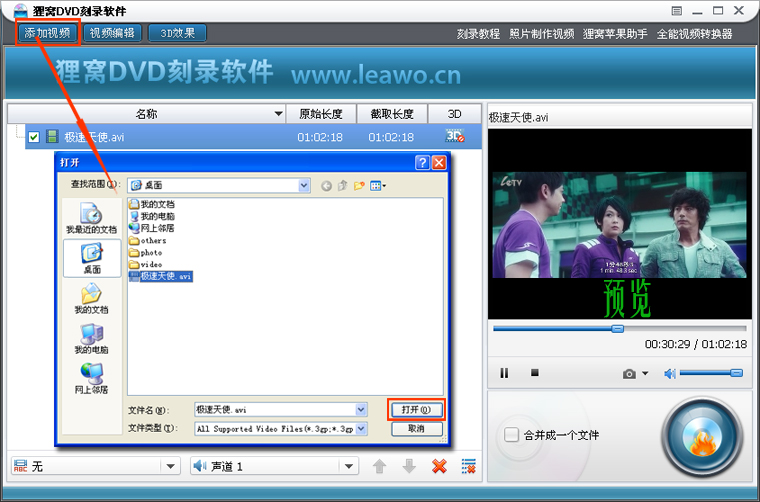Open the snapshot options dropdown arrow

pyautogui.click(x=645, y=374)
